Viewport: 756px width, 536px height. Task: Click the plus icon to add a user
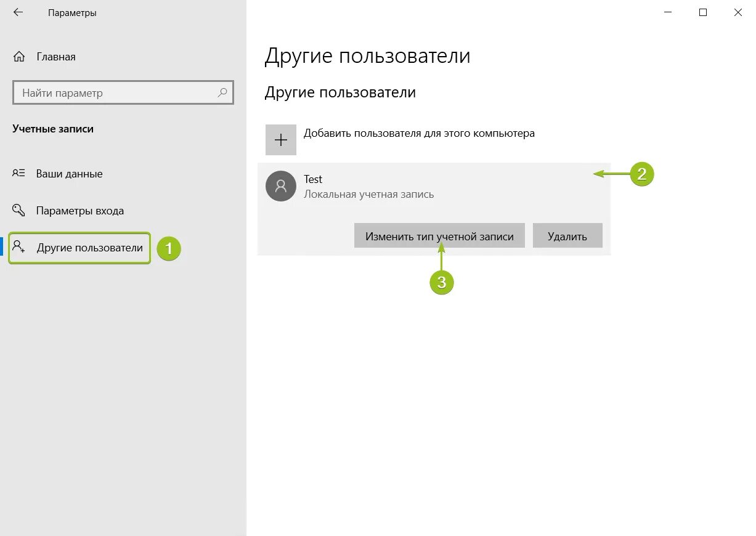click(x=281, y=140)
